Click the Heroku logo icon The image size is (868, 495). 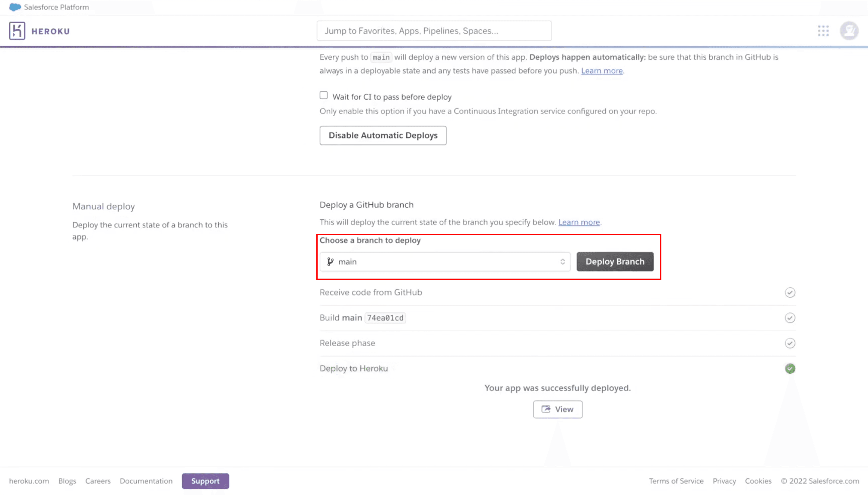point(17,31)
